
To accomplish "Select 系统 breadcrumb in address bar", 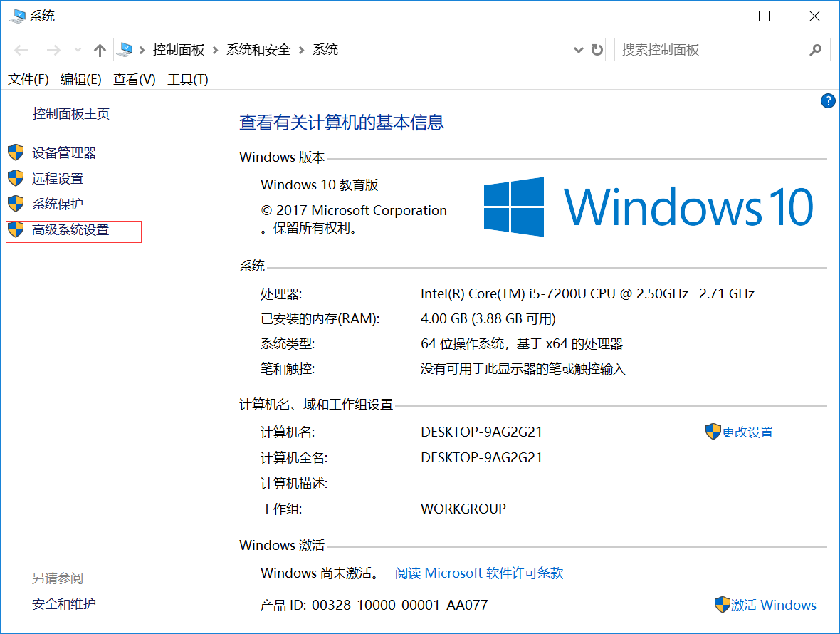I will coord(325,50).
